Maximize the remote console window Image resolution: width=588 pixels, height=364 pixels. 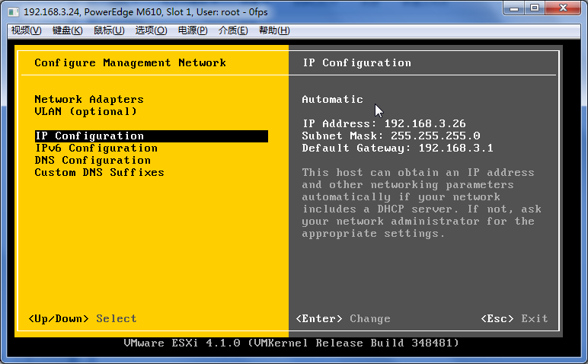[535, 8]
